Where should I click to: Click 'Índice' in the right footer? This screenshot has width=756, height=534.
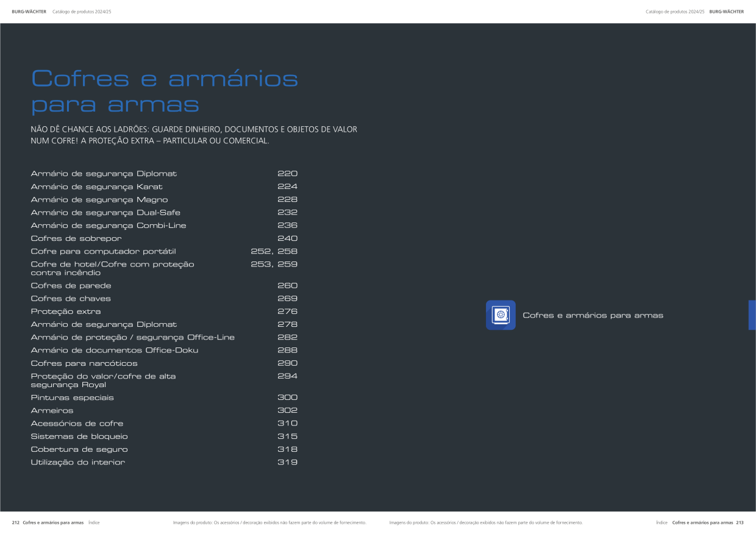click(x=662, y=522)
